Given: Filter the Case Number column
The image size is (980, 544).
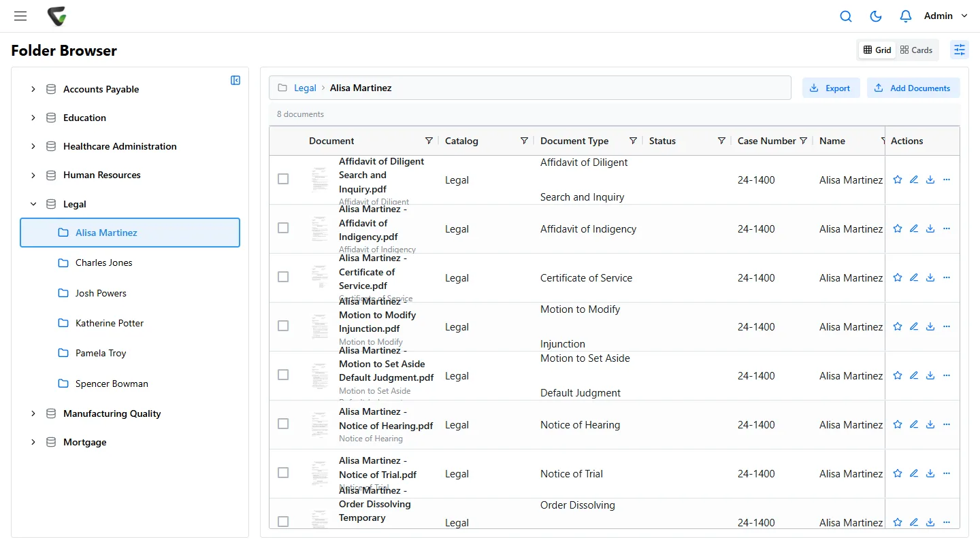Looking at the screenshot, I should [x=803, y=141].
